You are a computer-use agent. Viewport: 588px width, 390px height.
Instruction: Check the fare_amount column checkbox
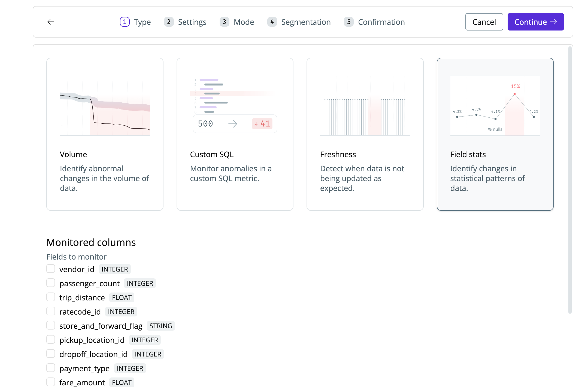click(x=51, y=382)
